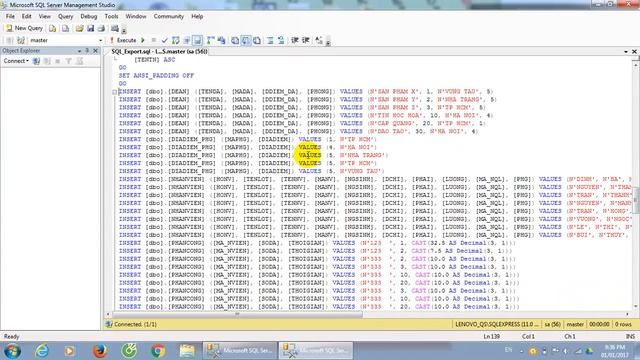This screenshot has width=640, height=360.
Task: Open the standard toolbar overflow options
Action: pos(124,29)
